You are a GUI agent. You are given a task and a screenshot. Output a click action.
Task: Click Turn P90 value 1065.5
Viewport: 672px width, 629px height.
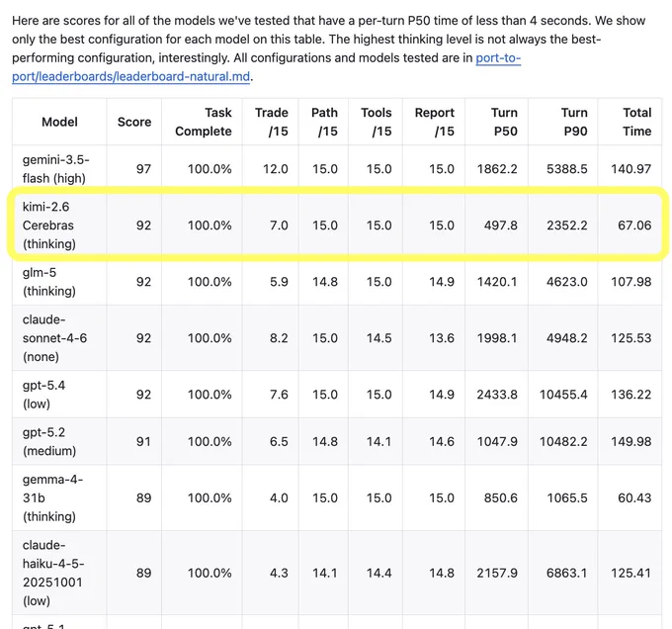coord(566,497)
